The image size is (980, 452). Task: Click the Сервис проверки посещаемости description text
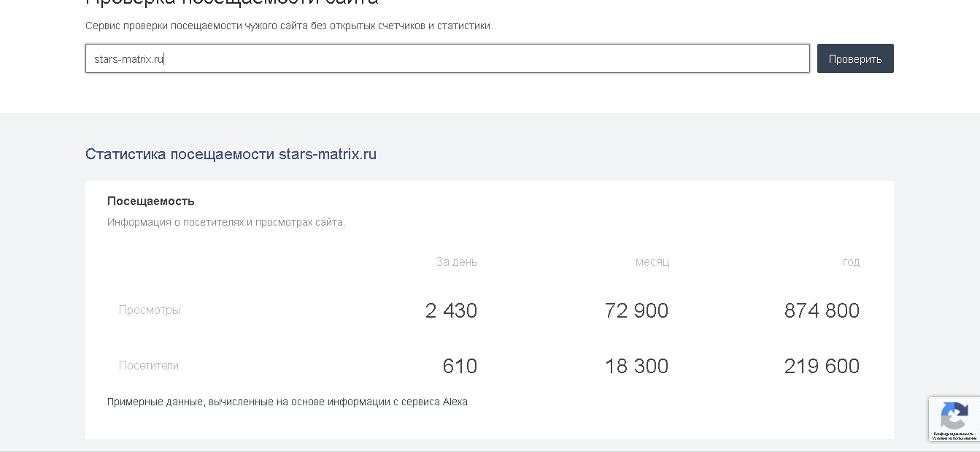tap(289, 26)
